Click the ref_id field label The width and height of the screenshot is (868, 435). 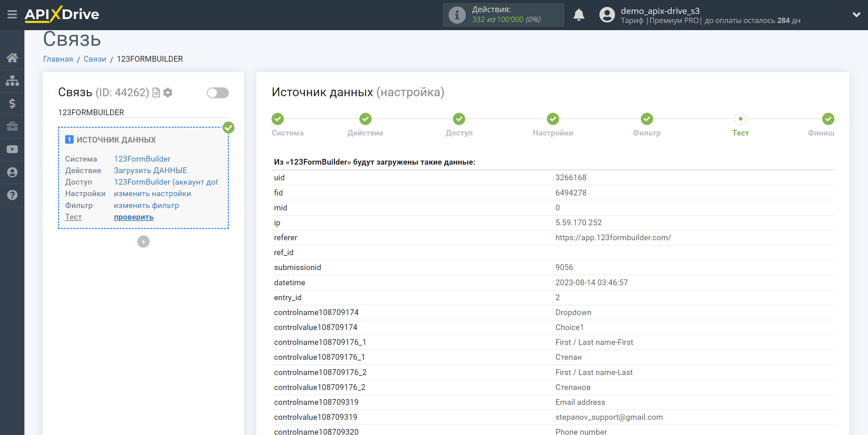point(284,252)
